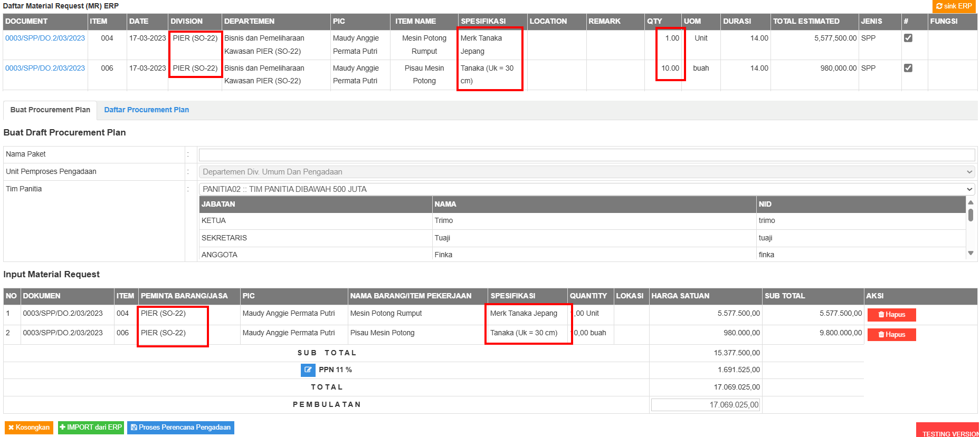Click the Nama Paket input field
Viewport: 980px width, 437px height.
pos(586,154)
